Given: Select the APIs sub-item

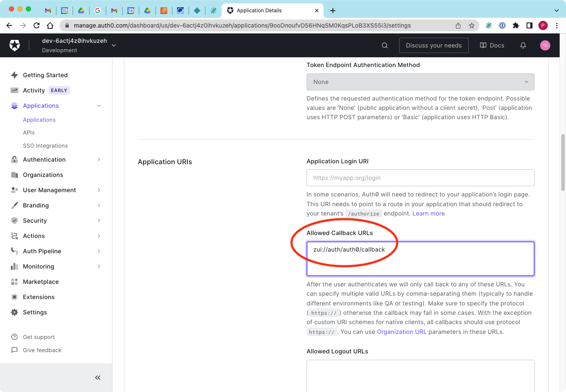Looking at the screenshot, I should [x=29, y=132].
